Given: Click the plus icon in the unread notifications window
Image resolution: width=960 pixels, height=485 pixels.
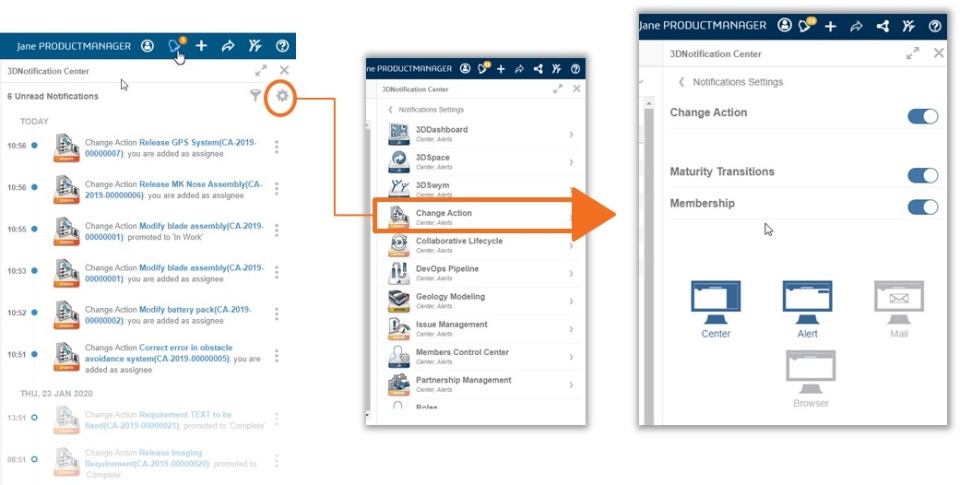Looking at the screenshot, I should (x=201, y=46).
